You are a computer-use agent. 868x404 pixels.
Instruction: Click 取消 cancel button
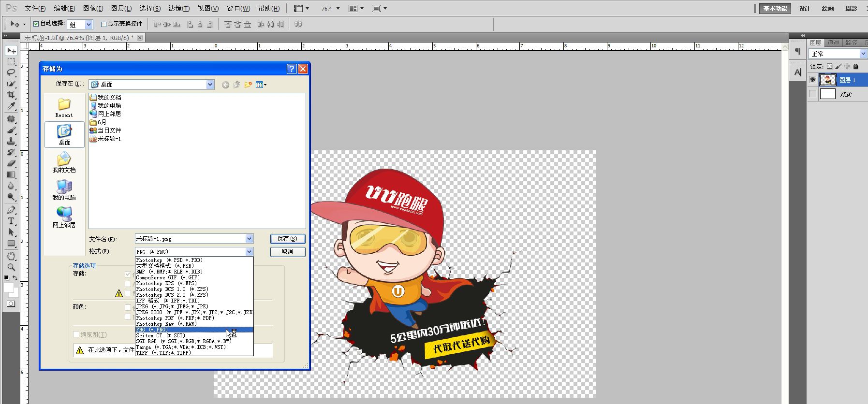pos(287,252)
